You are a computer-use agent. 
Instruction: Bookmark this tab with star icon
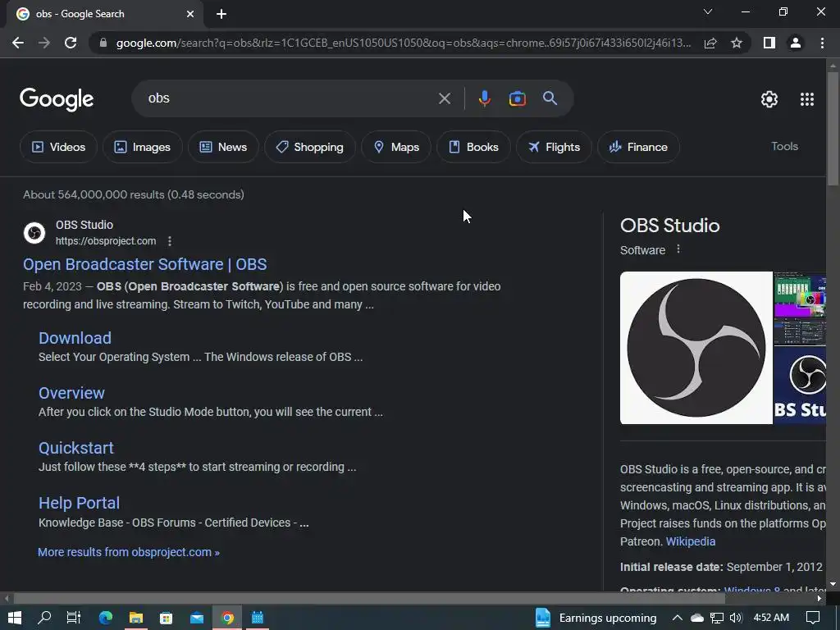click(x=737, y=43)
